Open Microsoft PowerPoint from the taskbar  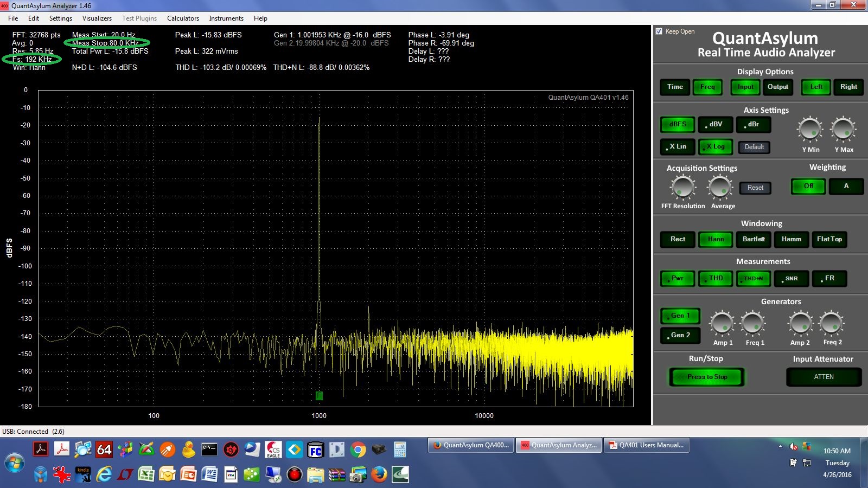coord(188,474)
